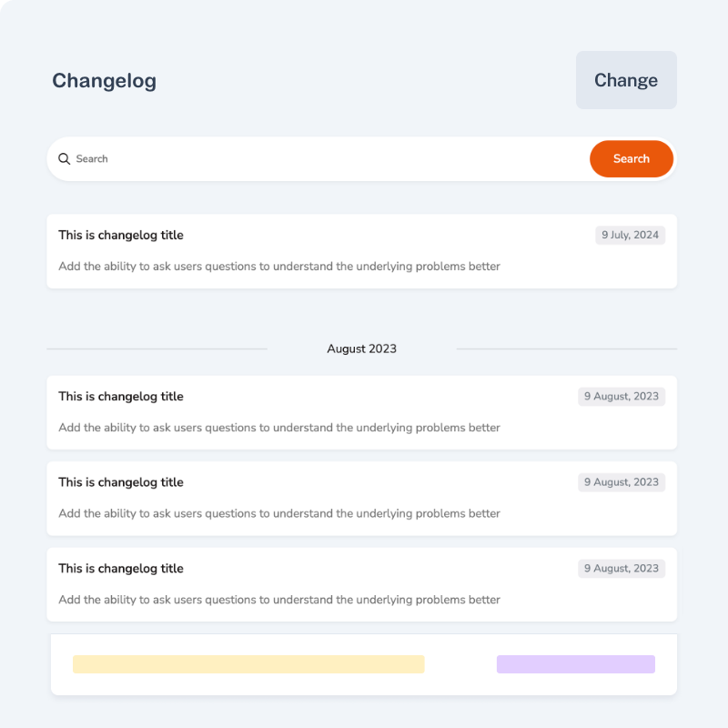Click the August 2023 section divider label

pos(361,349)
